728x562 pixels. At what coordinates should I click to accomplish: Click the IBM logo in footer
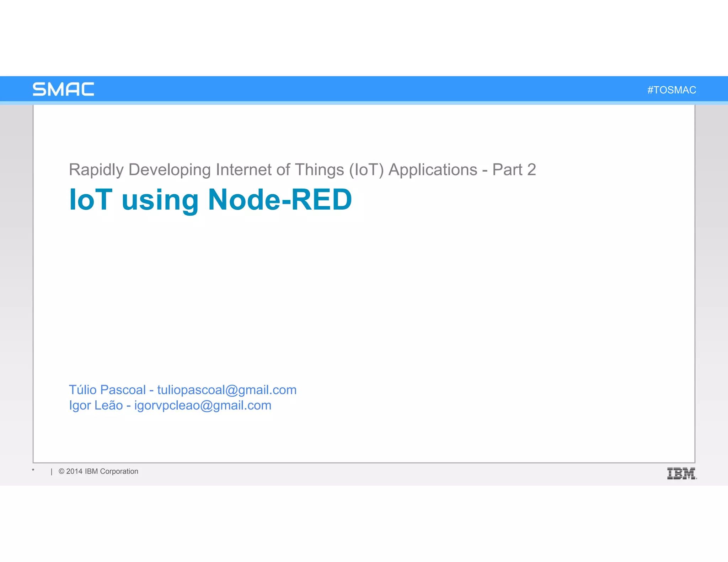(681, 473)
